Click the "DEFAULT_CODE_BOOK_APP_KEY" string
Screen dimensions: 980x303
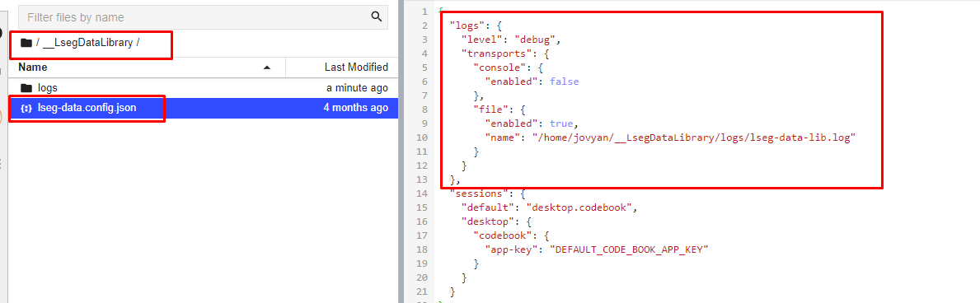(629, 248)
